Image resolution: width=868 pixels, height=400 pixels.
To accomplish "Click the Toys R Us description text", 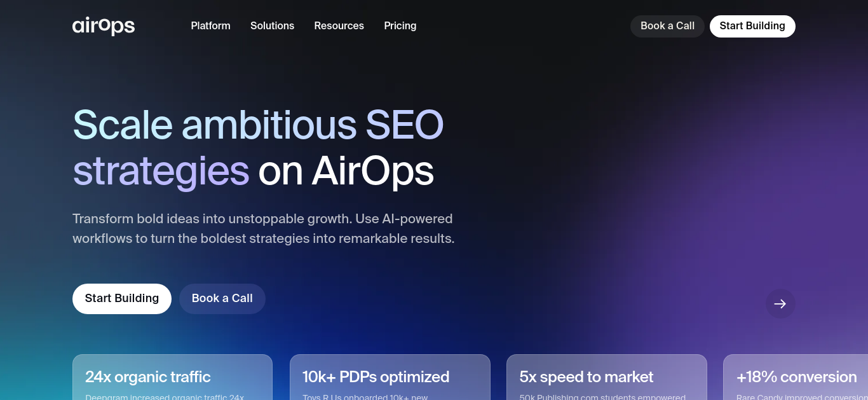I will [x=365, y=397].
